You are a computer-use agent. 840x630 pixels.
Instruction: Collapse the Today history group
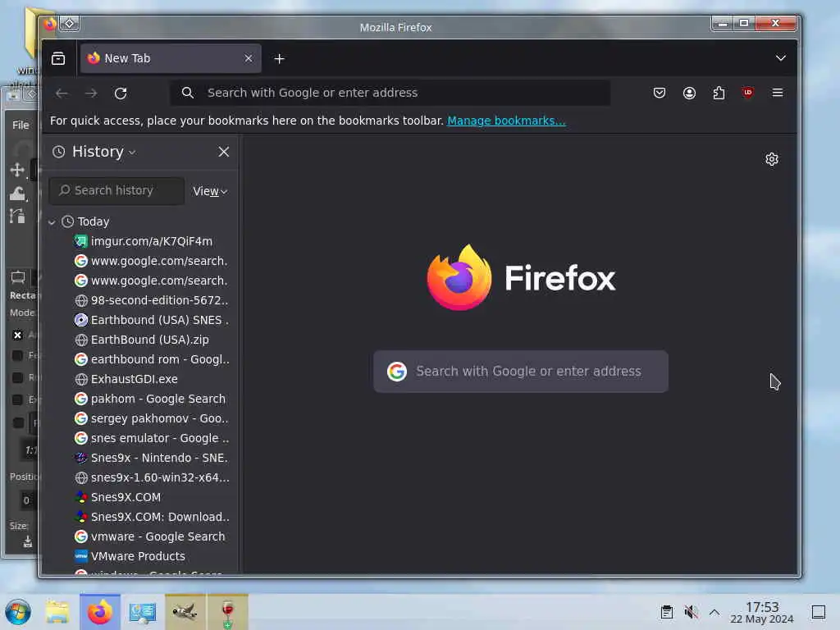click(52, 221)
